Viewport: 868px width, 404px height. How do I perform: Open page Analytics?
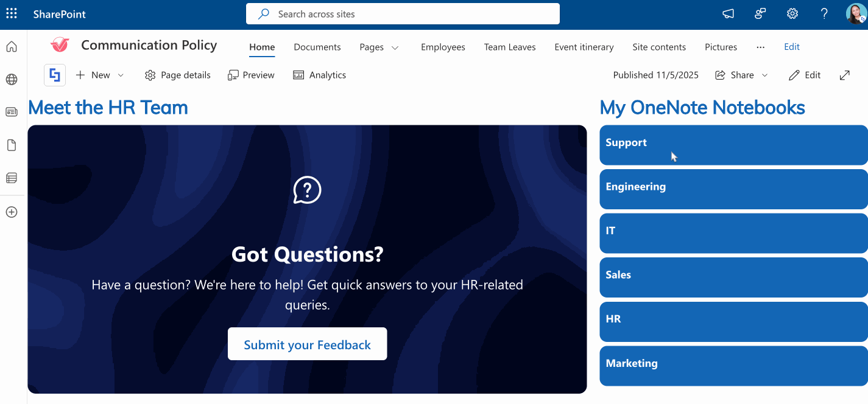coord(320,75)
